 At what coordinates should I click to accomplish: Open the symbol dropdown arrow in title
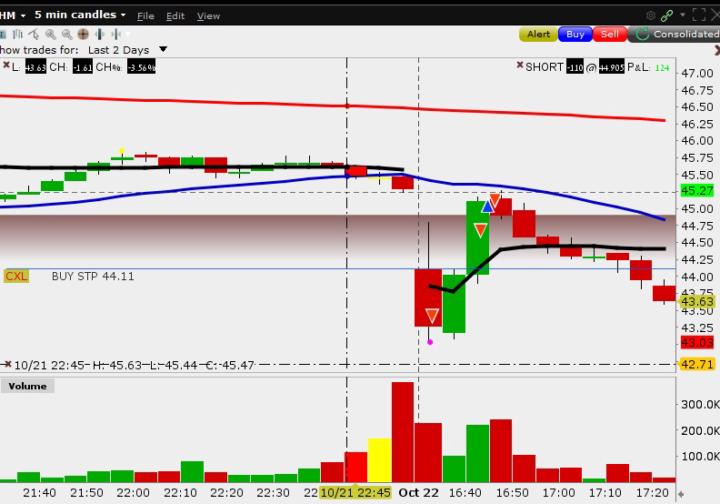click(x=23, y=16)
